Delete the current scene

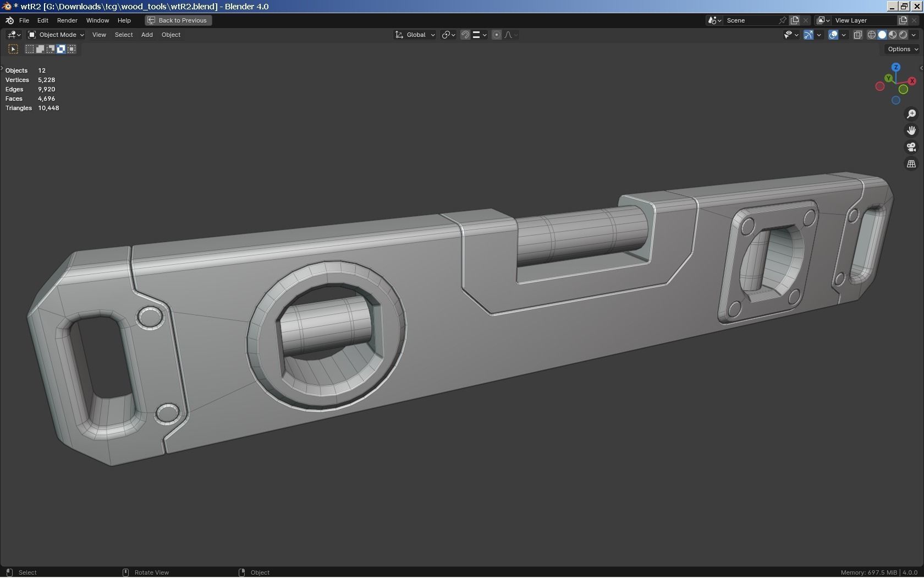coord(806,20)
